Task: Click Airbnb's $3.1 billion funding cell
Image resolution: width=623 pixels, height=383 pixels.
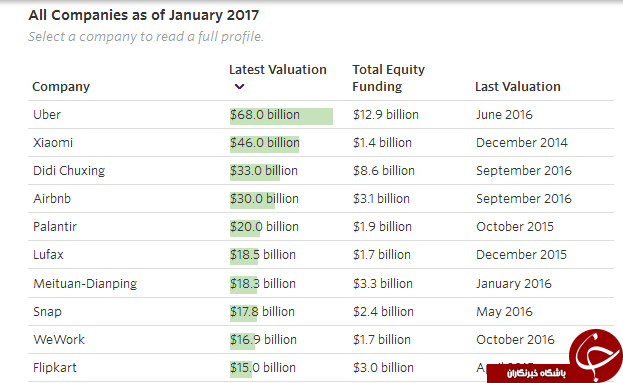Action: point(381,199)
